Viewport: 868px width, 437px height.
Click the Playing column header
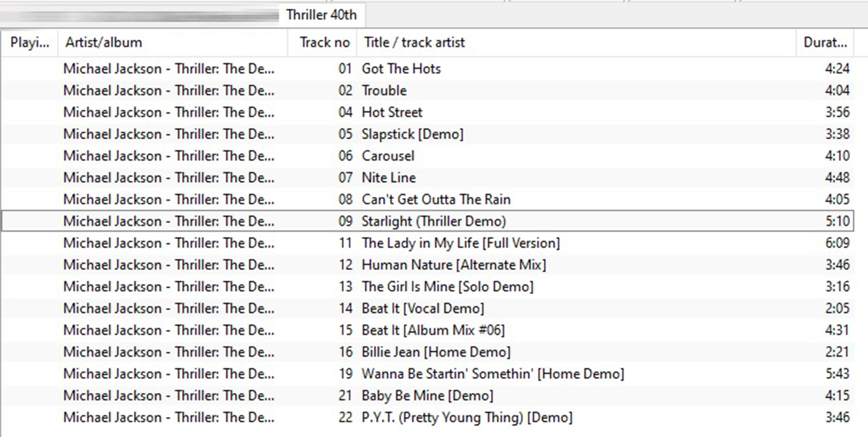click(30, 43)
